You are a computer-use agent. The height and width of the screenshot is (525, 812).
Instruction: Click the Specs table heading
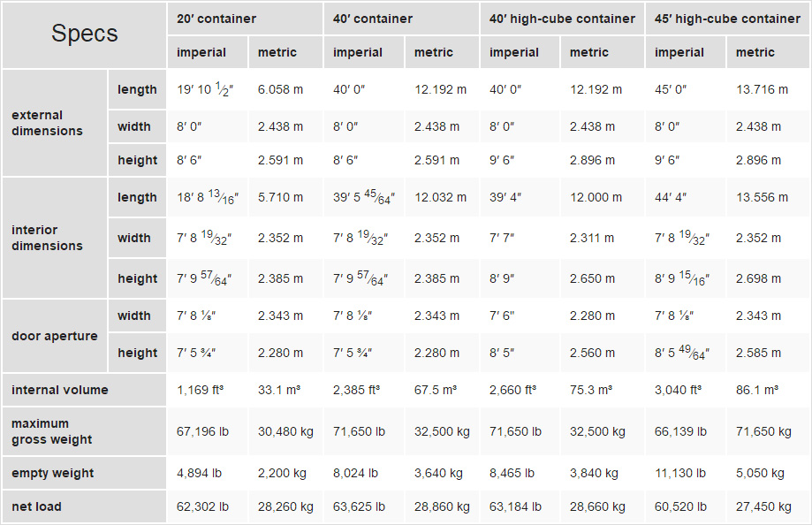tap(85, 34)
